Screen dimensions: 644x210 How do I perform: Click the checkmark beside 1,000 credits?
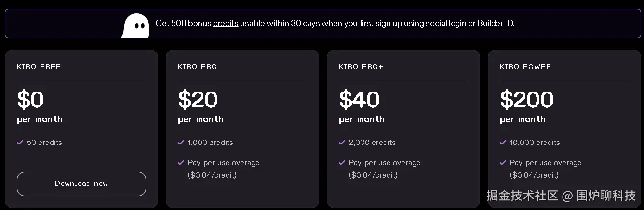tap(181, 143)
